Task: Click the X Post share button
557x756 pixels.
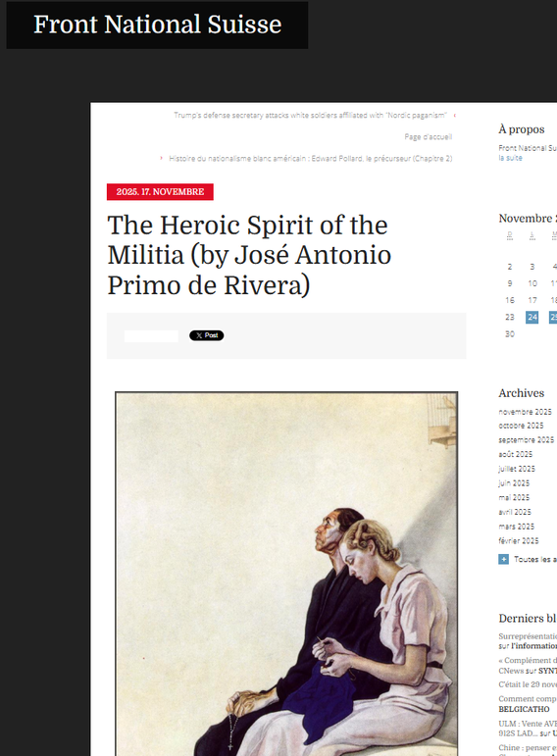Action: [206, 335]
